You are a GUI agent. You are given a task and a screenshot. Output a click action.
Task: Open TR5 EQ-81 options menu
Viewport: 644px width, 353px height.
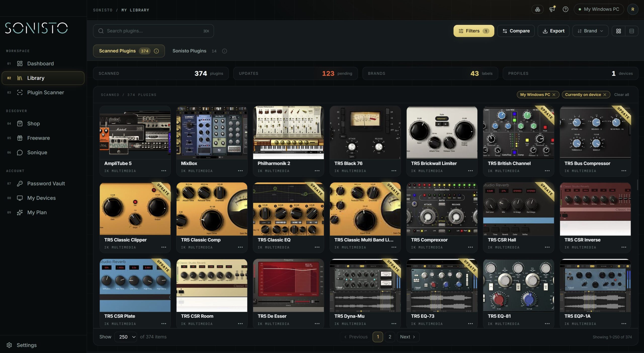click(547, 324)
